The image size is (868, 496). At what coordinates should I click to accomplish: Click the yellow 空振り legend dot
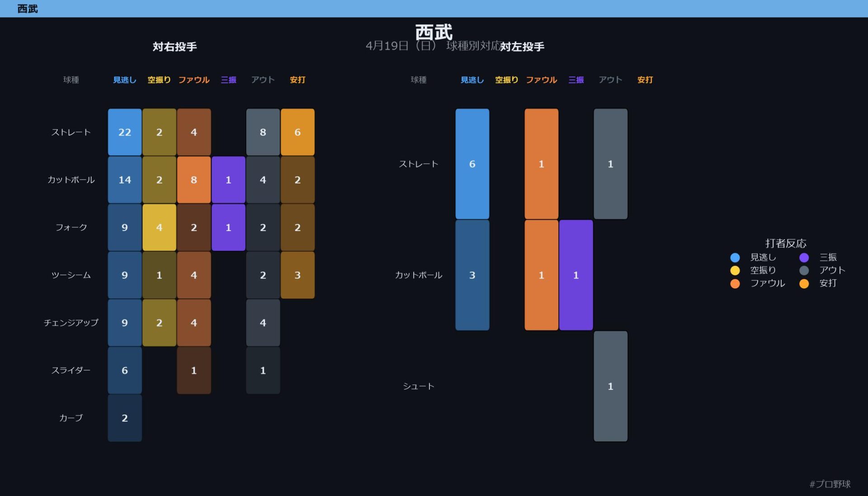[x=735, y=270]
